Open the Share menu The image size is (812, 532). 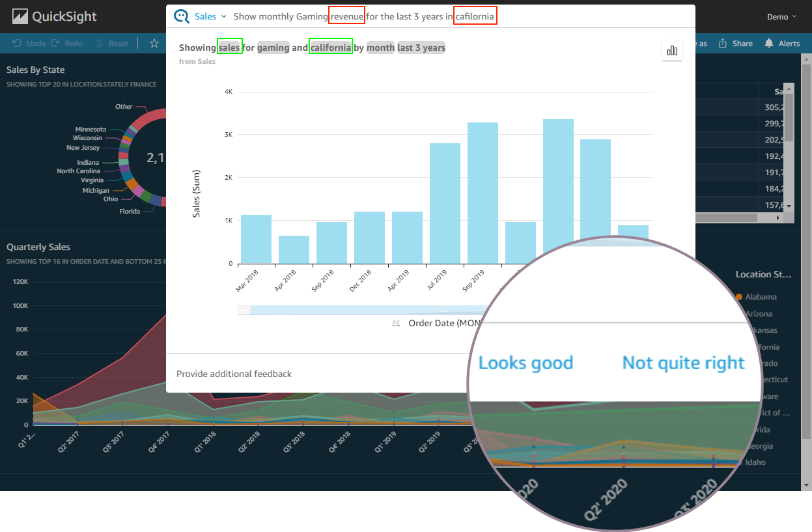tap(735, 44)
